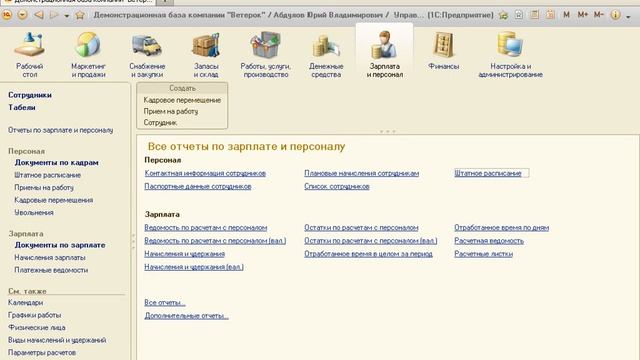The image size is (640, 360).
Task: Expand the dropdown arrow after the info icon
Action: point(628,17)
